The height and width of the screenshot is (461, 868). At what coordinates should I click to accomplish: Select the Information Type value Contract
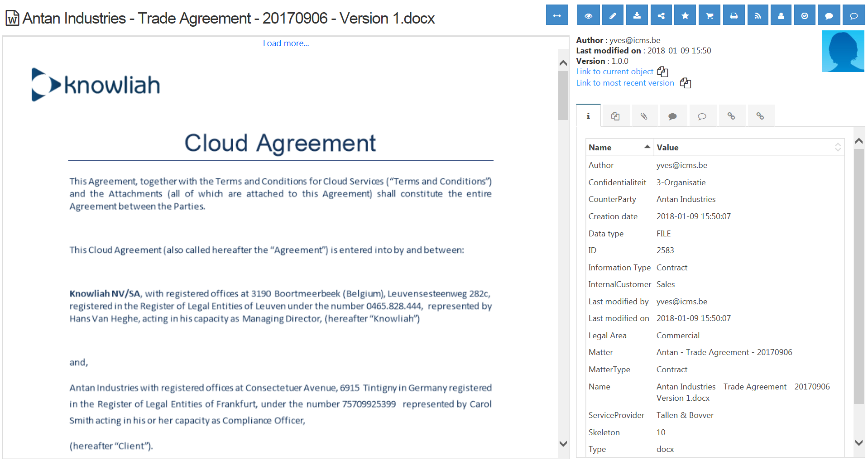point(672,268)
